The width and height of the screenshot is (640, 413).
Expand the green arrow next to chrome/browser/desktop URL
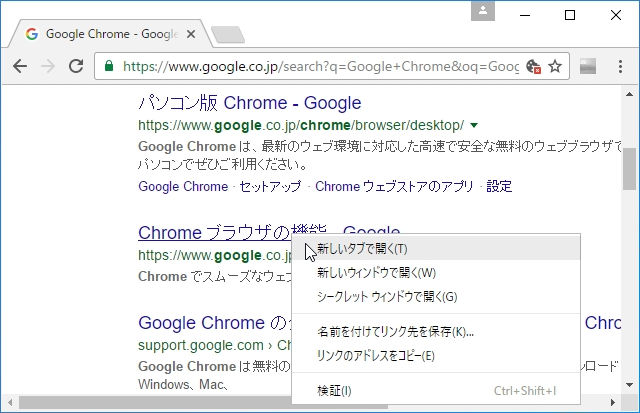pyautogui.click(x=474, y=125)
